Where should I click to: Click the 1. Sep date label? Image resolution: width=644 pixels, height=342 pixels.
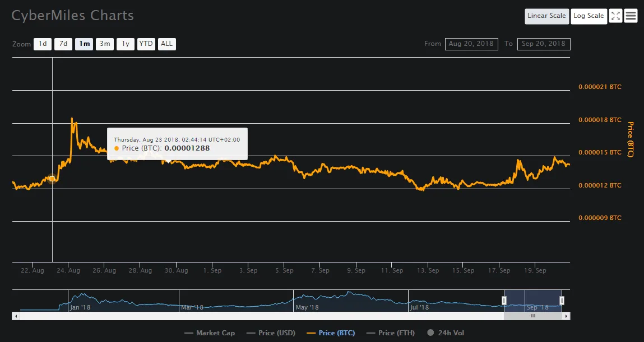click(212, 271)
